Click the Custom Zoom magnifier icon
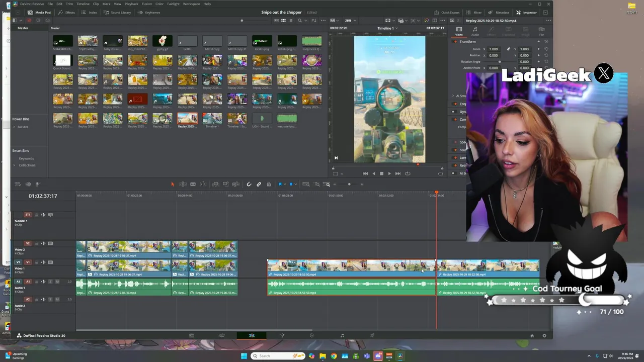 click(x=327, y=185)
